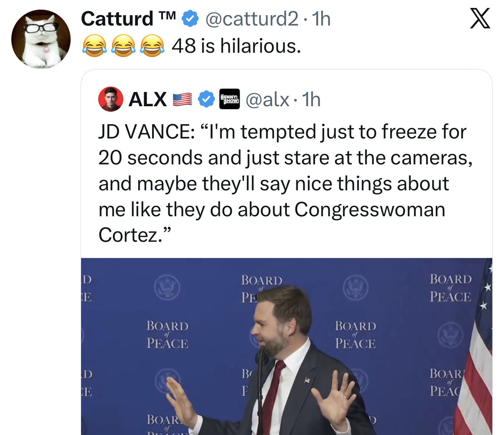Open ALX's profile avatar in the quoted tweet
504x435 pixels.
(x=111, y=99)
